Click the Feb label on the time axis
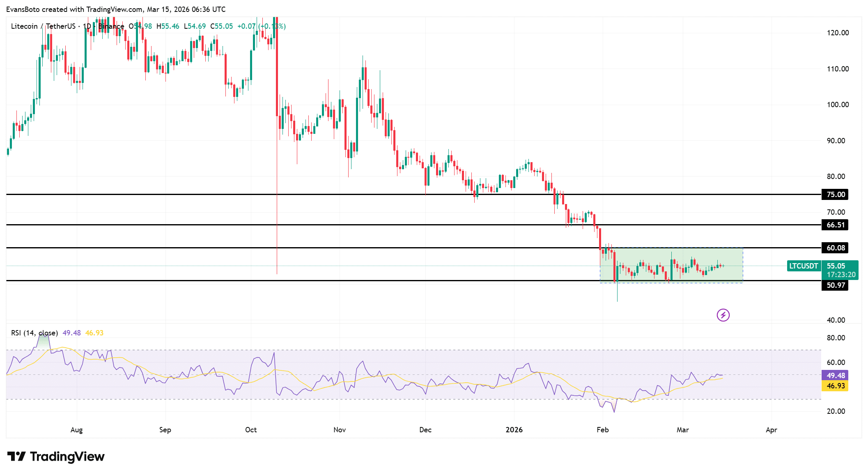The image size is (868, 475). 603,430
